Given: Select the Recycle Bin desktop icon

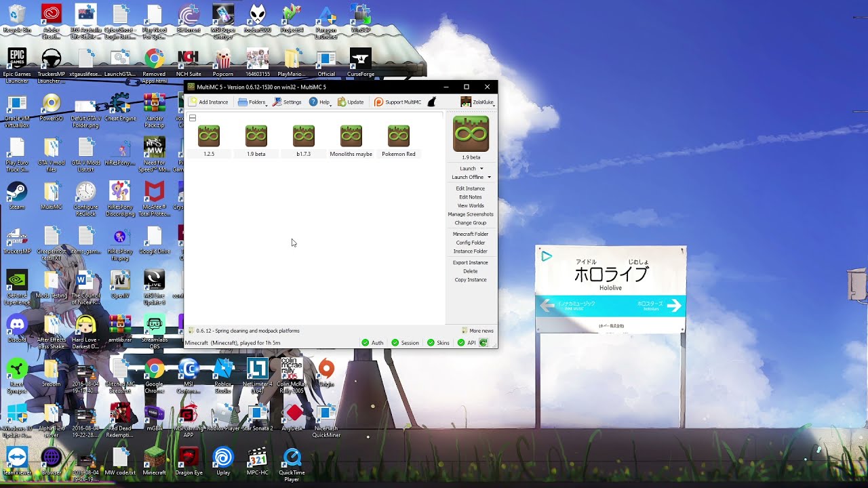Looking at the screenshot, I should point(17,19).
